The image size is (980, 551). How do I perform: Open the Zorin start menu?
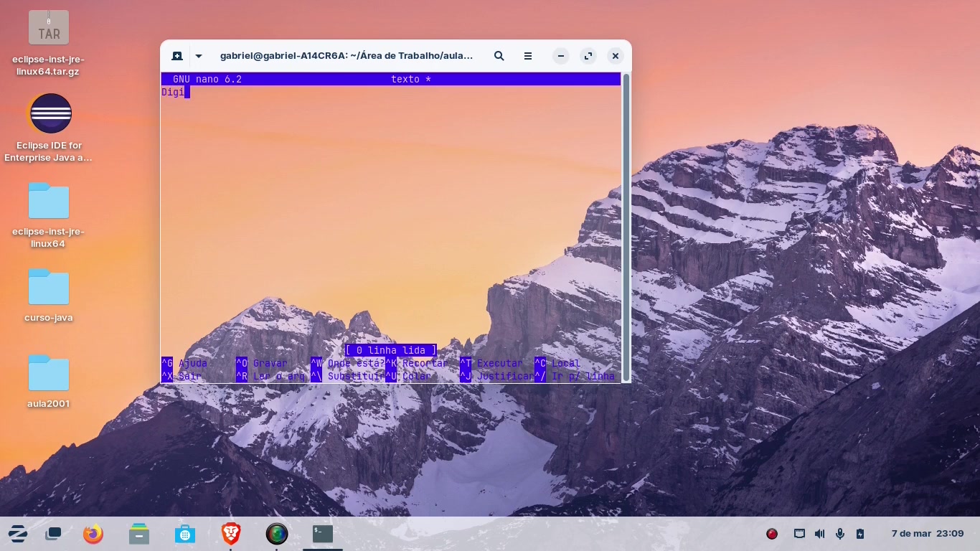pyautogui.click(x=17, y=534)
